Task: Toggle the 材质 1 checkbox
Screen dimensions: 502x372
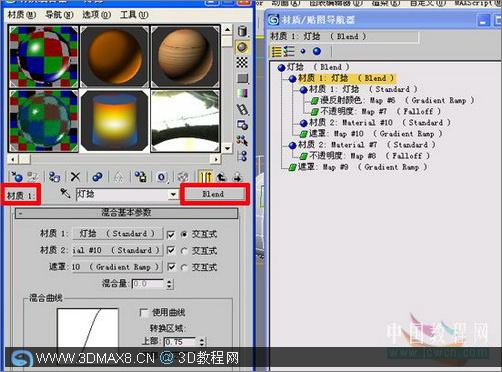Action: 171,235
